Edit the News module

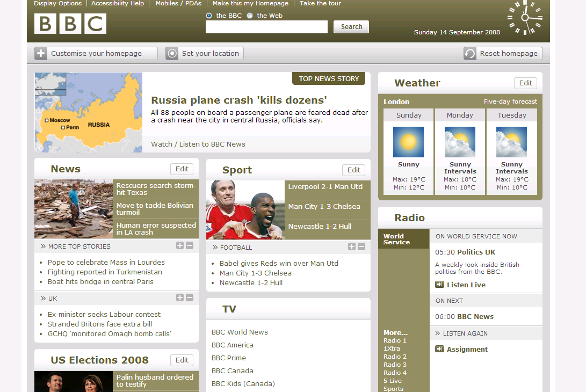[x=182, y=169]
